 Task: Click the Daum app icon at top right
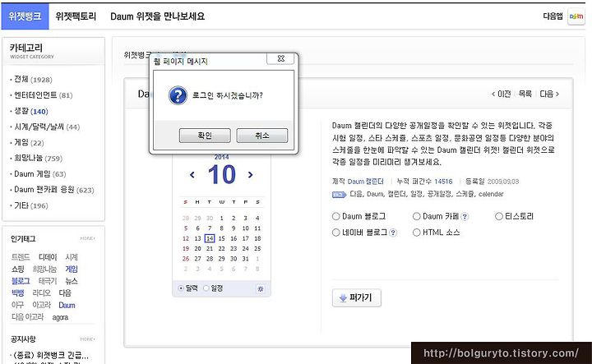pos(576,16)
